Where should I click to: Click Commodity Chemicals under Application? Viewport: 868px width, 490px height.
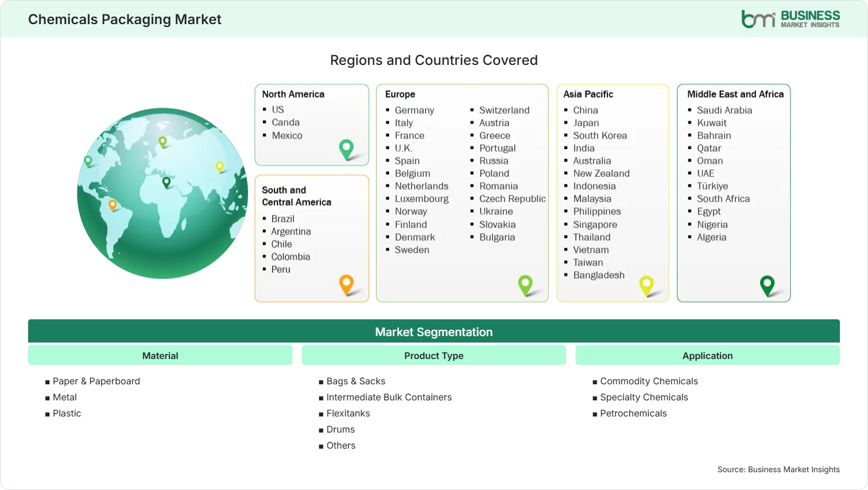tap(649, 381)
